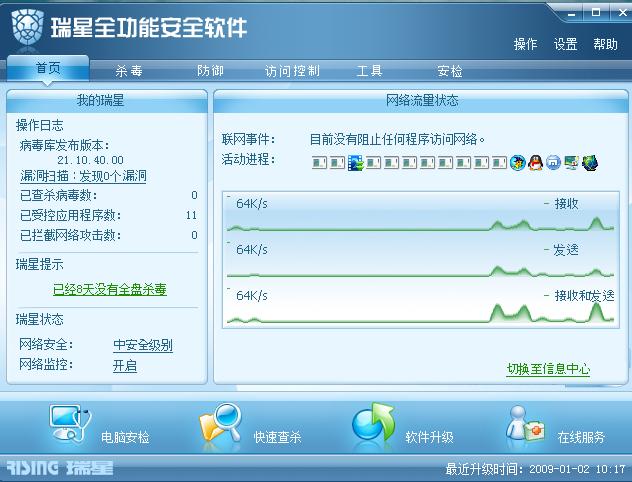This screenshot has height=482, width=632.
Task: Click the 软件升级 button label
Action: (429, 437)
